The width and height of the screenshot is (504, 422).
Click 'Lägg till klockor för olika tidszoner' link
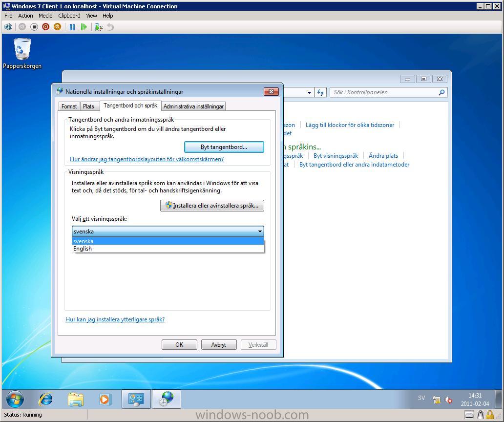tap(350, 125)
